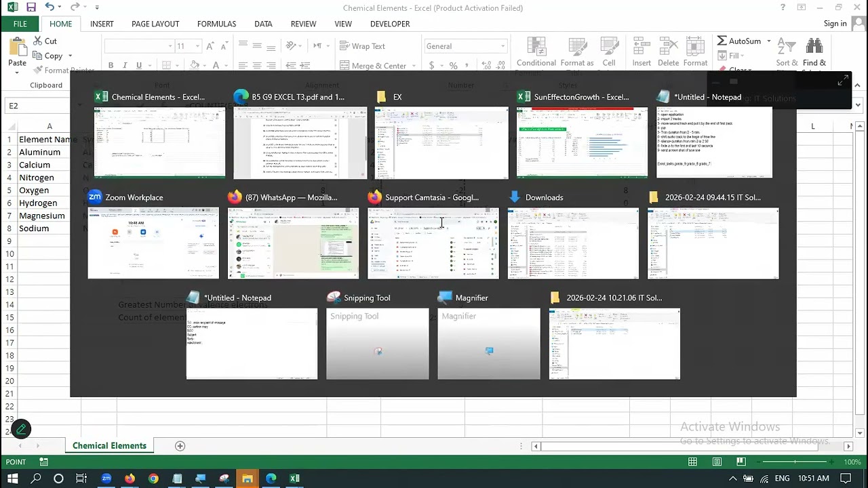Click Page Layout view icon in status bar
The height and width of the screenshot is (488, 868).
point(717,462)
